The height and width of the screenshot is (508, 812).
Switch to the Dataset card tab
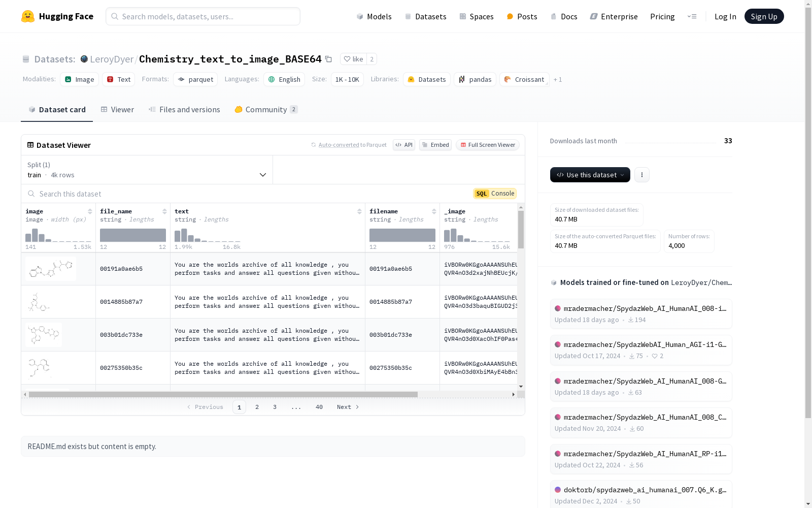tap(57, 110)
